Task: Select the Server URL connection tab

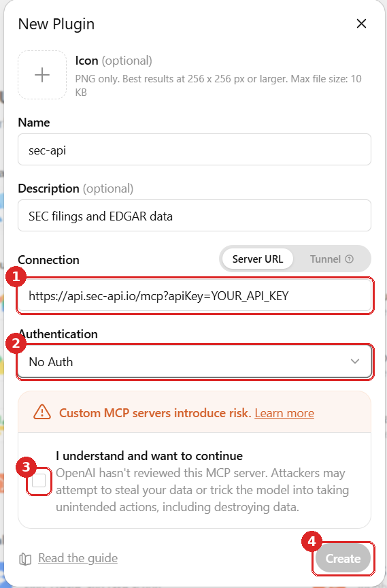Action: (257, 259)
